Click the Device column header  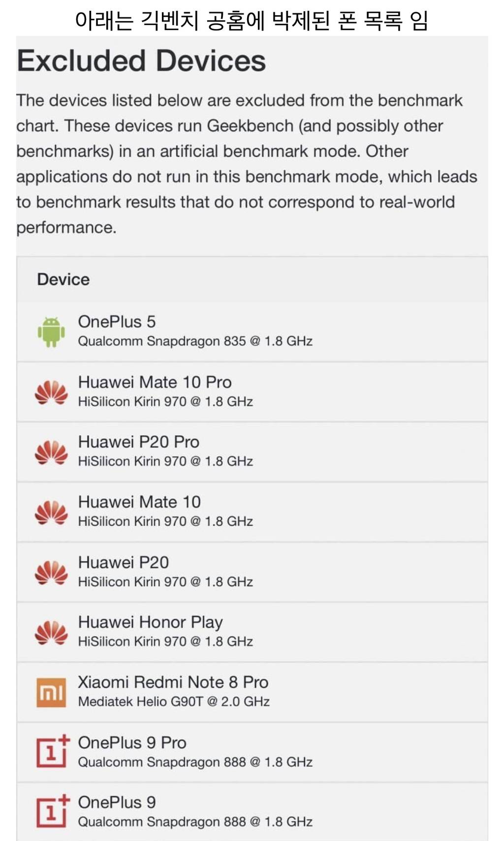click(63, 280)
